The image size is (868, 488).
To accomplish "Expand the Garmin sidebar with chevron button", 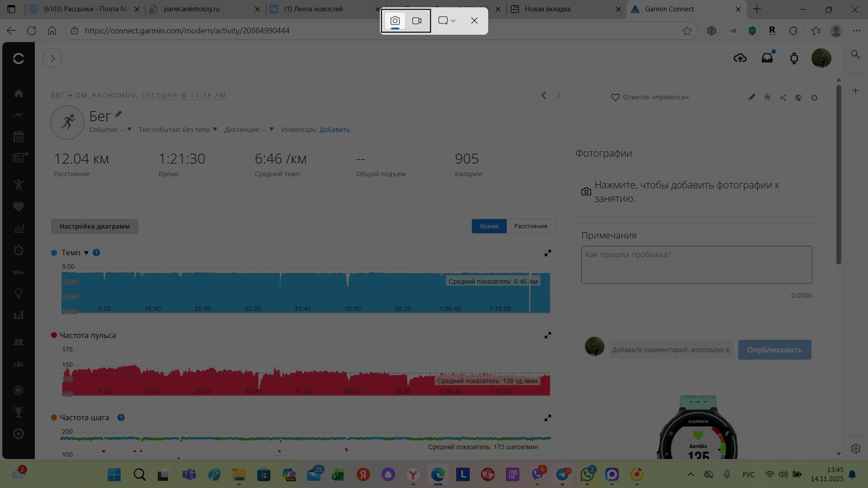I will 52,58.
